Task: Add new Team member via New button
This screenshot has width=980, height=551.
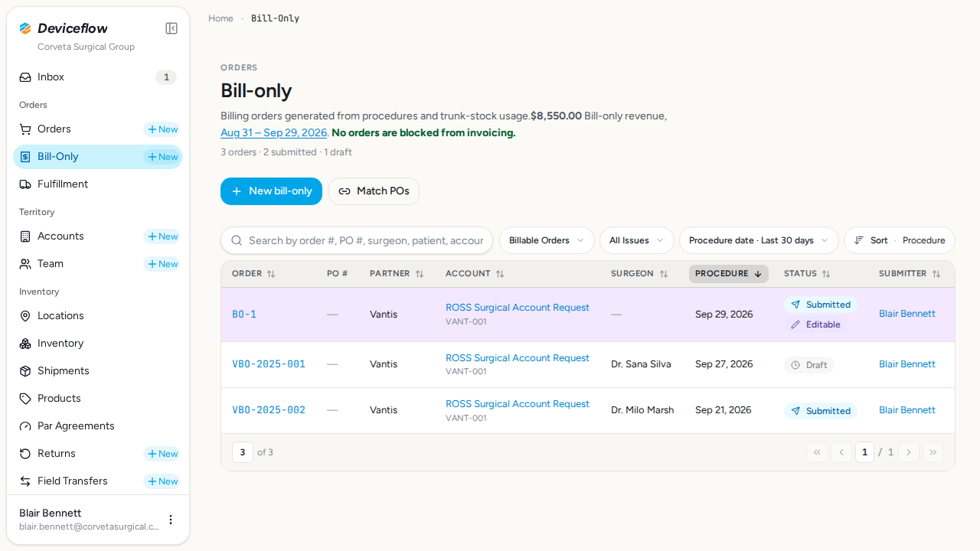Action: [162, 264]
